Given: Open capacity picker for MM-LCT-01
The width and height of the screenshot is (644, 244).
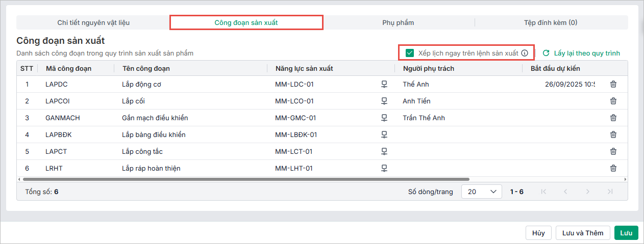Looking at the screenshot, I should 384,152.
